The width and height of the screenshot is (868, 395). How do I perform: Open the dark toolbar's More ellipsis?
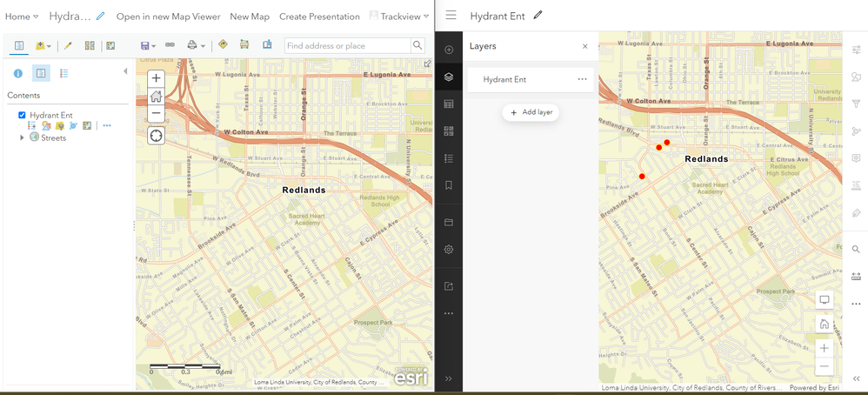[x=449, y=313]
